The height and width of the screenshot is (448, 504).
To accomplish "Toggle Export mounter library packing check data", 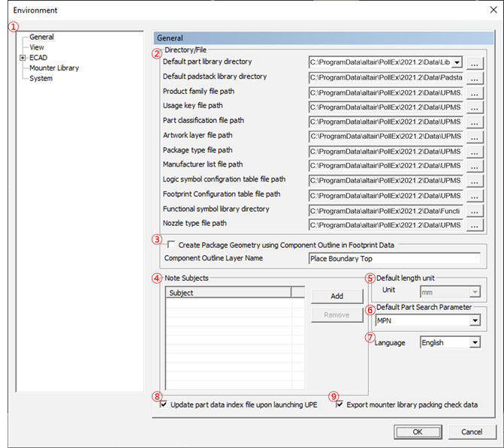I will (x=340, y=405).
